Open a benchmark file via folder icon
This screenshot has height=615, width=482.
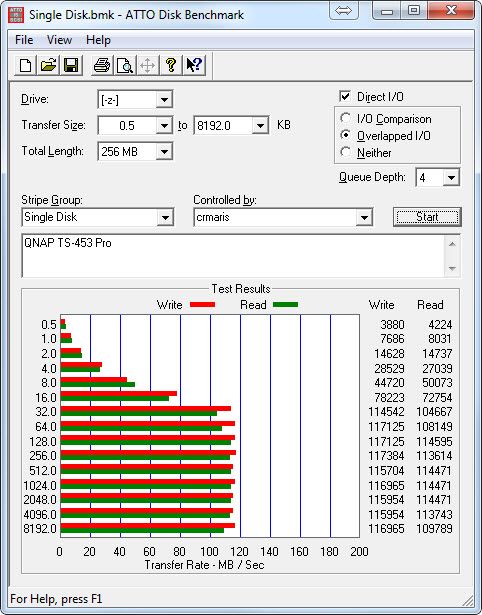[x=48, y=65]
